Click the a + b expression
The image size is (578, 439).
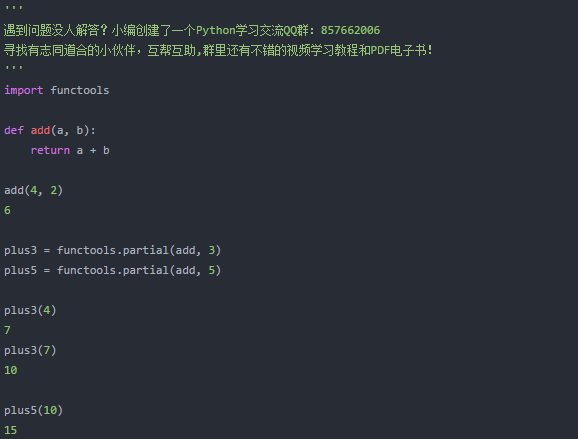[x=93, y=150]
